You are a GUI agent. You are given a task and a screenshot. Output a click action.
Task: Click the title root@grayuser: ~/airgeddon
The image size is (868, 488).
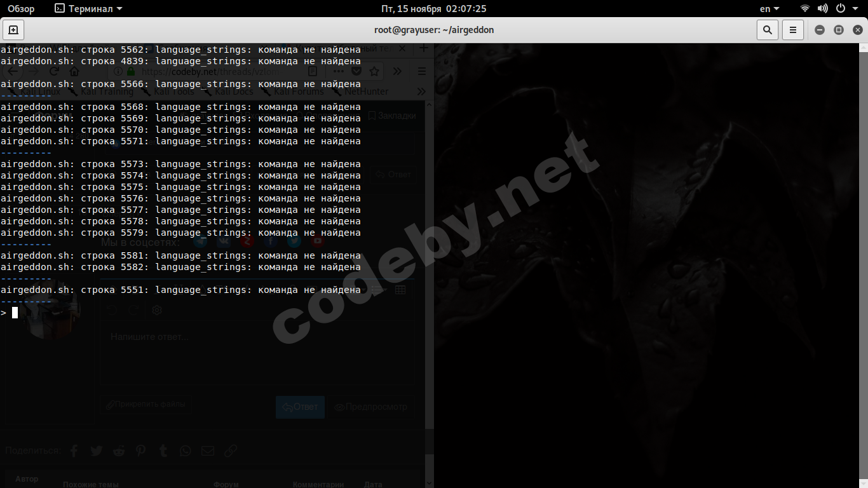[x=435, y=30]
